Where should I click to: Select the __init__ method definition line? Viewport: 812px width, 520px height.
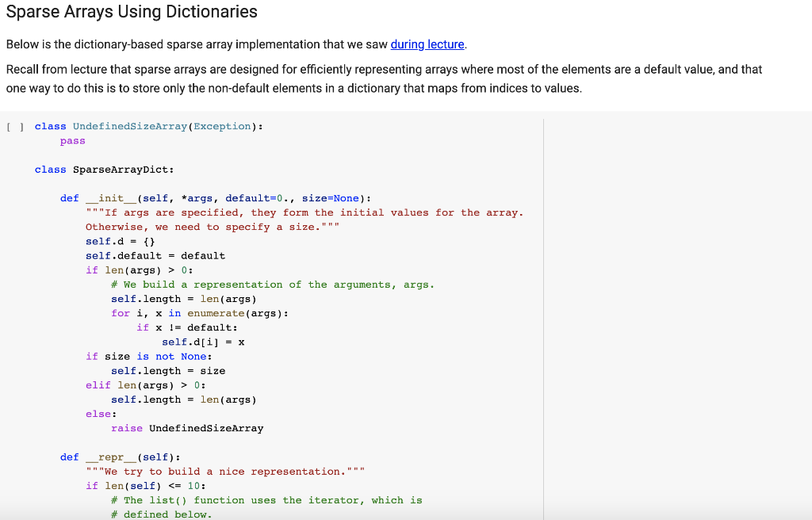pos(198,197)
